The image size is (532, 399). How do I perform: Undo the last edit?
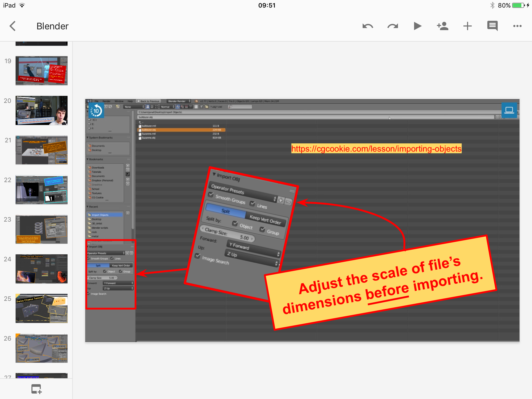click(368, 26)
